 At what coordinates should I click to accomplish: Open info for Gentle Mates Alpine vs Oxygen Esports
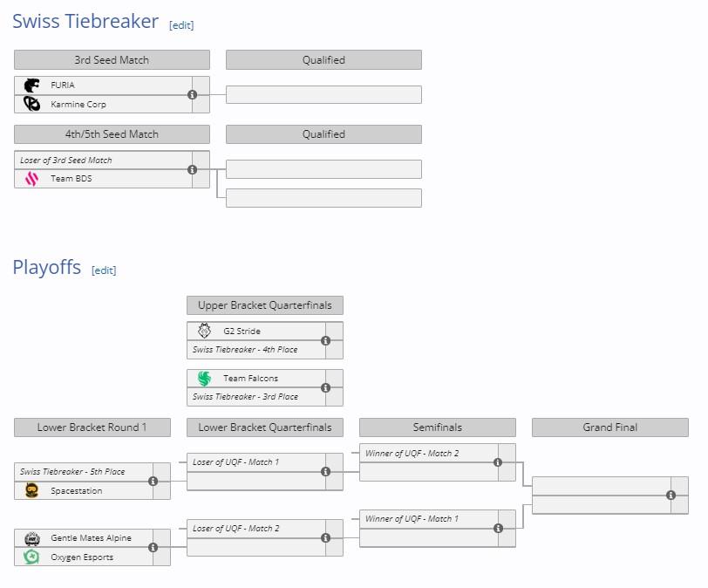tap(153, 547)
